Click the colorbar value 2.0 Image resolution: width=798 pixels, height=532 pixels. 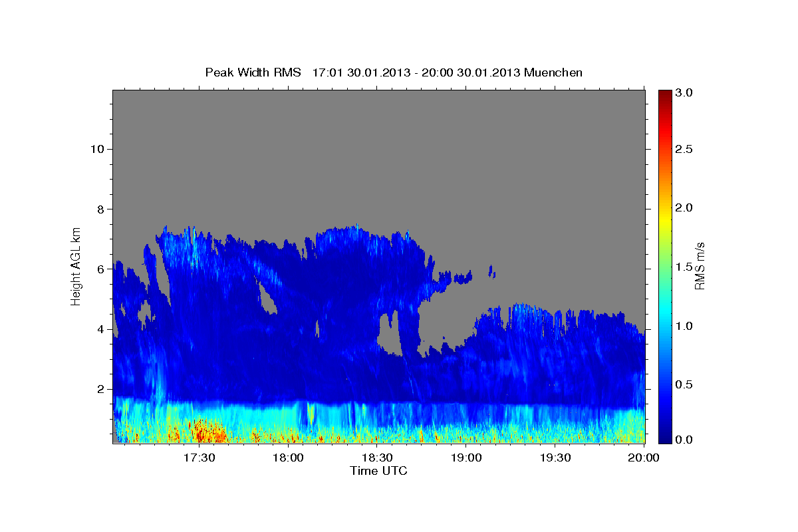[683, 207]
